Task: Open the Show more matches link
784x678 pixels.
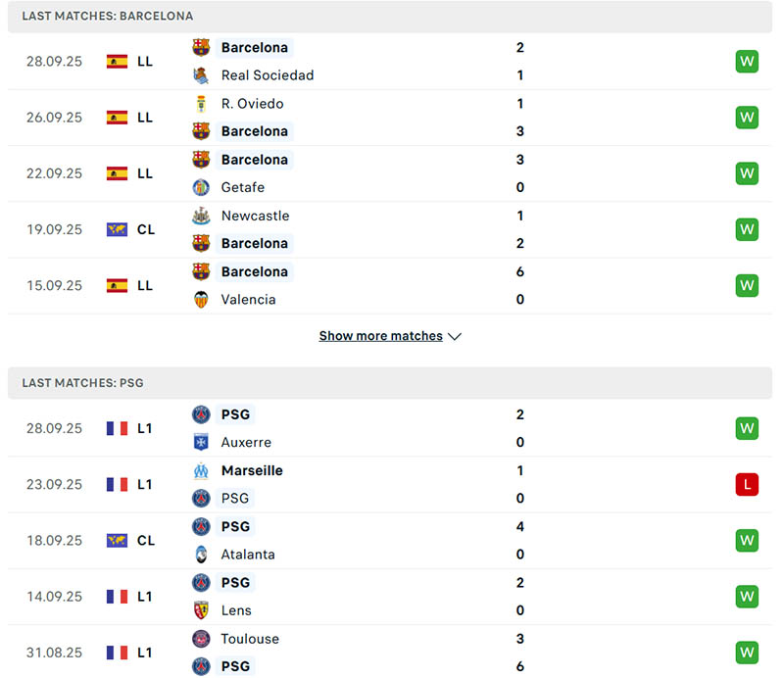Action: coord(381,335)
